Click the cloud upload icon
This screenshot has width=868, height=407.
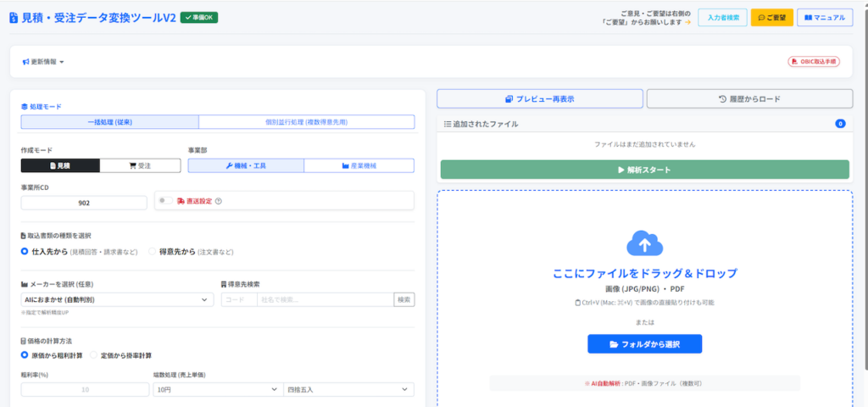(x=644, y=243)
